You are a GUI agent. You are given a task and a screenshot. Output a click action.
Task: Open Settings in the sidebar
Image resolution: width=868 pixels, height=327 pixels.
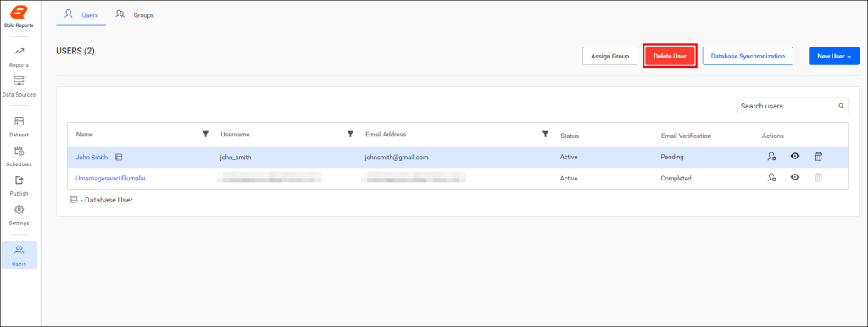pos(19,215)
